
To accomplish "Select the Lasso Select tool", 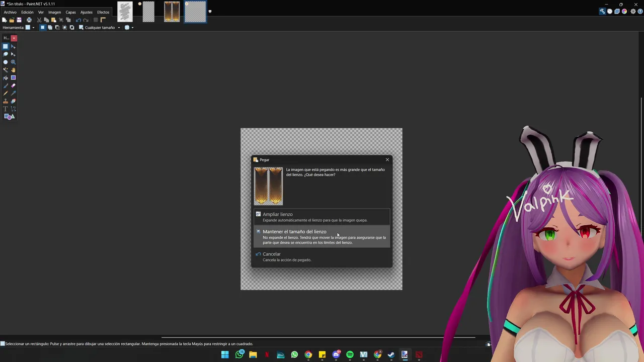I will [x=6, y=54].
